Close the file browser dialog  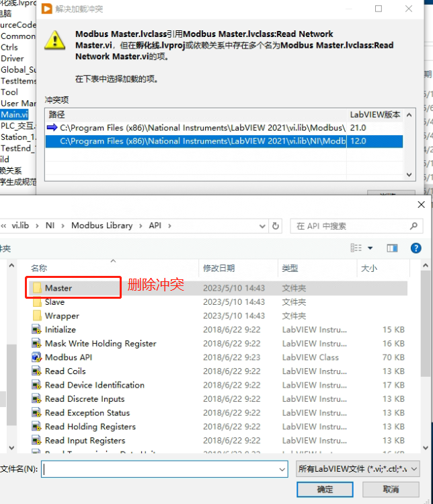coord(421,205)
